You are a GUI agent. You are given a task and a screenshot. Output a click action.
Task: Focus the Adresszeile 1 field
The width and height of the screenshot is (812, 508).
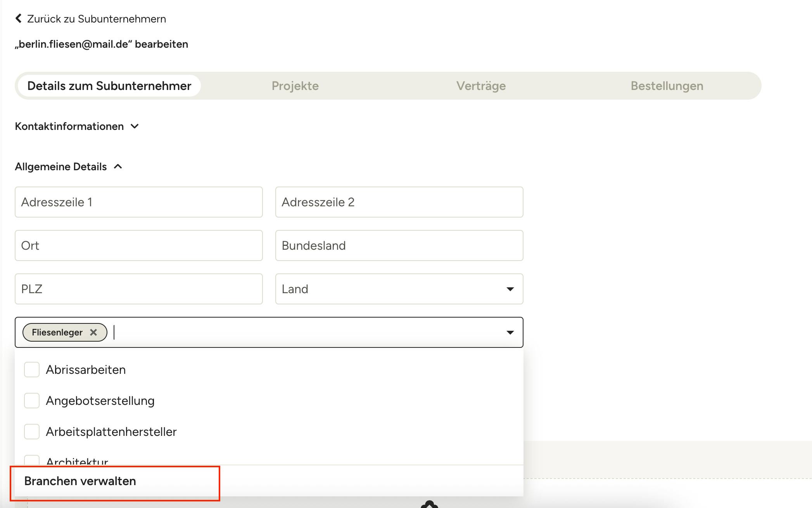tap(139, 202)
